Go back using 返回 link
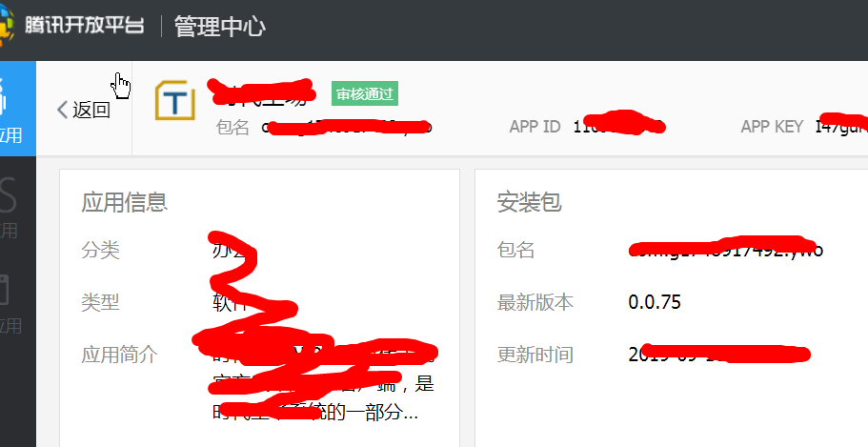Viewport: 868px width, 447px height. (91, 110)
